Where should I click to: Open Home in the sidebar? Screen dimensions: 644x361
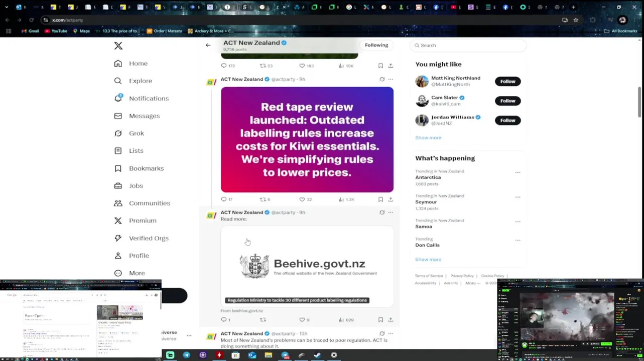tap(131, 63)
